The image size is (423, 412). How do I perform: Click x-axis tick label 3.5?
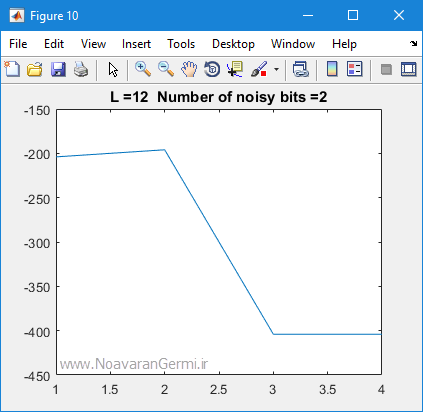tap(327, 390)
